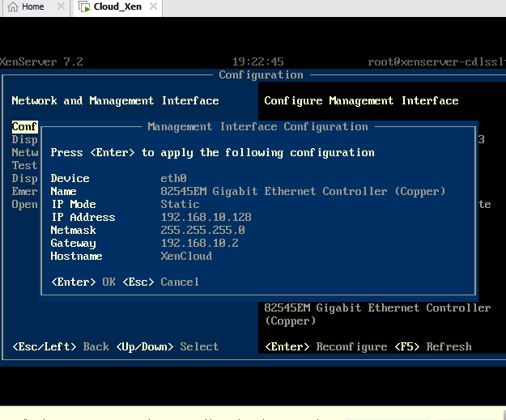Click the gateway 192.168.10.2 value
The width and height of the screenshot is (506, 420).
click(199, 243)
